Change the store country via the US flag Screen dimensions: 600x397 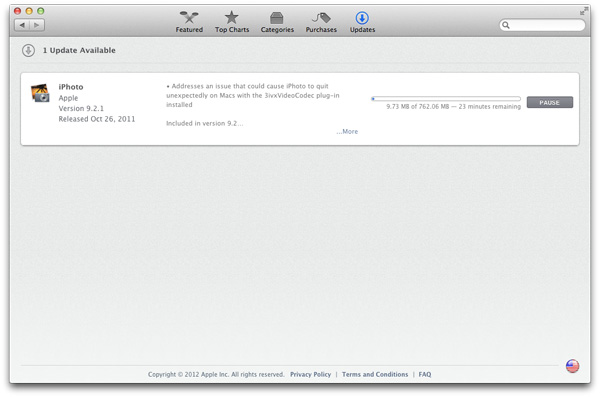coord(572,366)
